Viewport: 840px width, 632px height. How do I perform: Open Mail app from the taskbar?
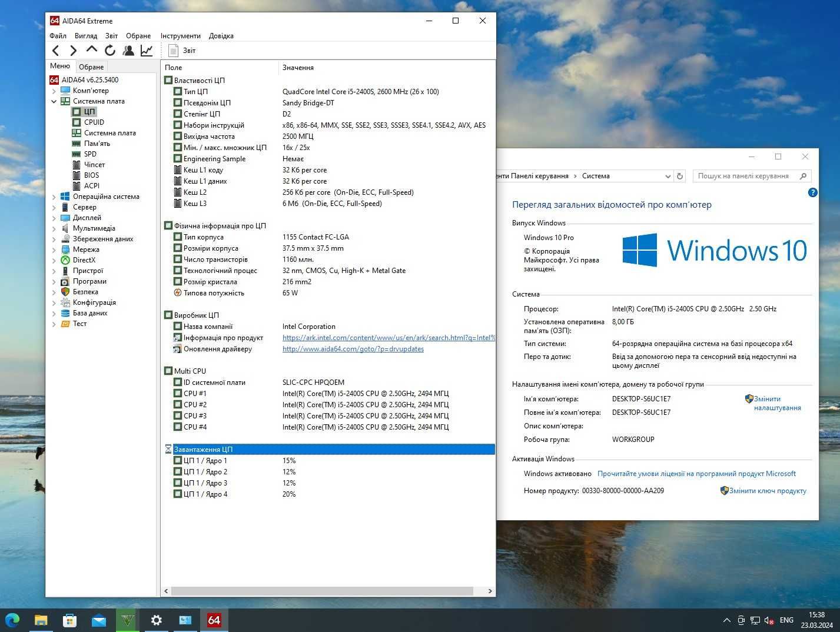98,620
